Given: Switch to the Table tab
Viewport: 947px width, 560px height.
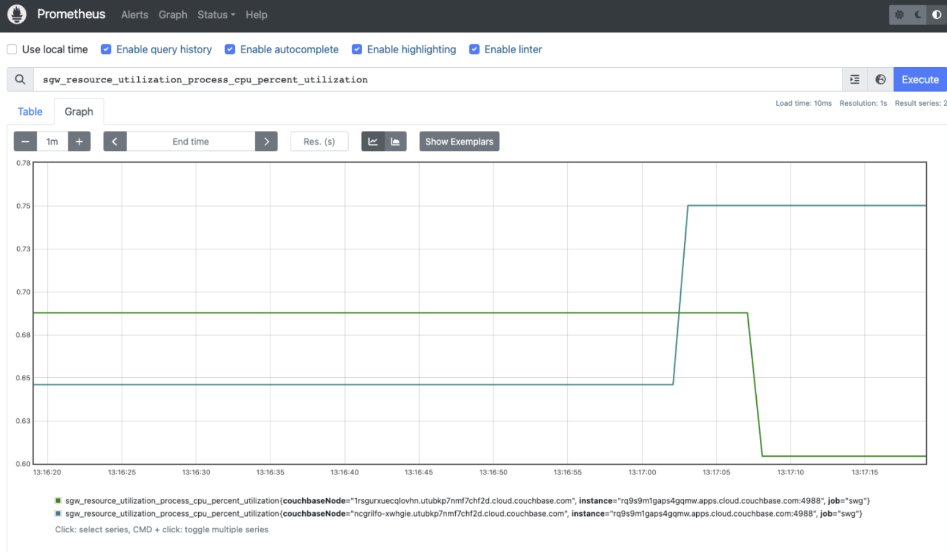Looking at the screenshot, I should pyautogui.click(x=29, y=111).
